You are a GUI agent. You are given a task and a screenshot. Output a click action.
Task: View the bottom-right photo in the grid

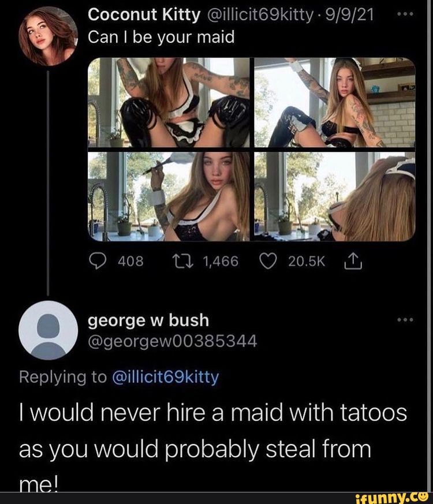[335, 196]
